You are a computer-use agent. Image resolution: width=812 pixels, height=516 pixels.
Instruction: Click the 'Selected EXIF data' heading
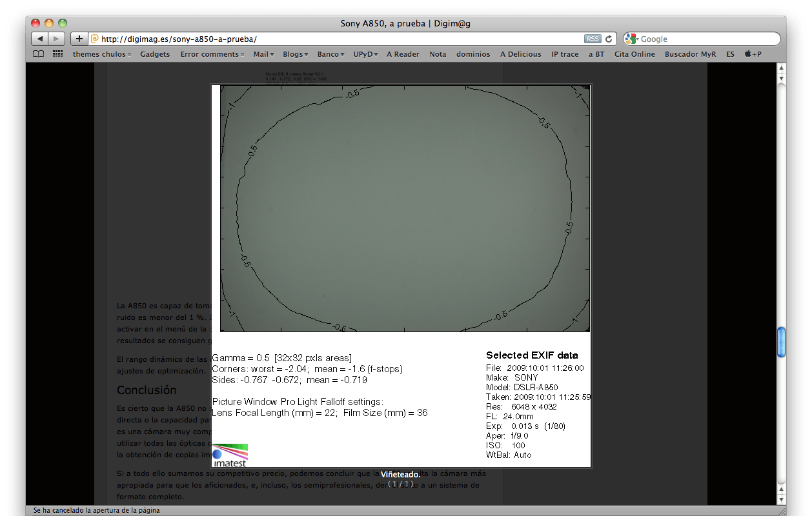click(x=532, y=355)
